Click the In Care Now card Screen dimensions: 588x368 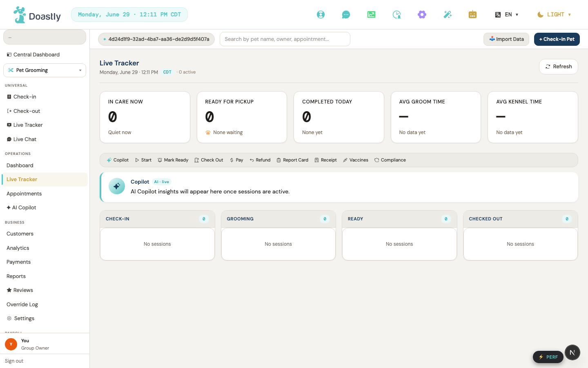(145, 117)
